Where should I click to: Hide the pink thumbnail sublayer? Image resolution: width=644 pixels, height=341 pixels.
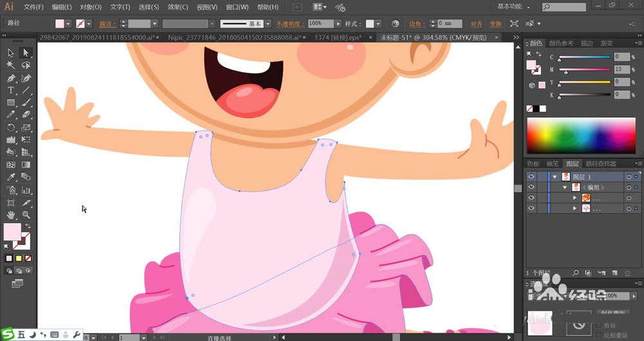coord(531,208)
